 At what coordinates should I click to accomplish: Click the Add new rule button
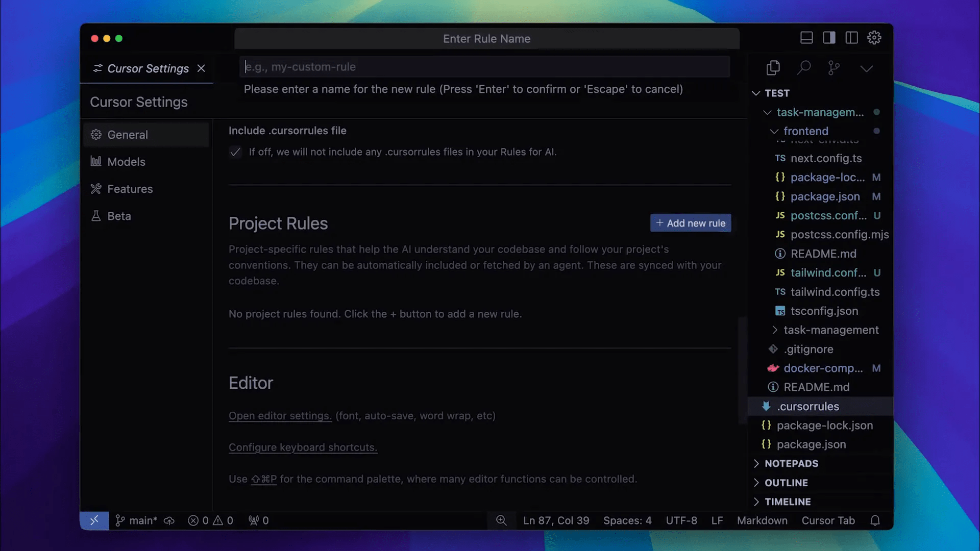(x=691, y=223)
